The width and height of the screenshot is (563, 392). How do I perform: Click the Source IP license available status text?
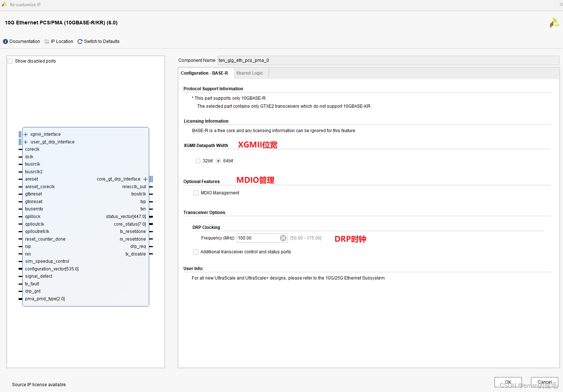click(x=39, y=385)
